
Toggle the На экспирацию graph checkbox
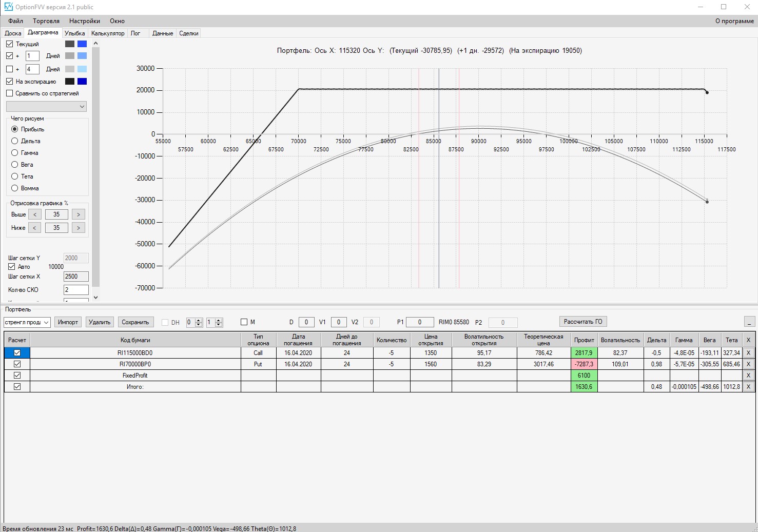(x=9, y=82)
